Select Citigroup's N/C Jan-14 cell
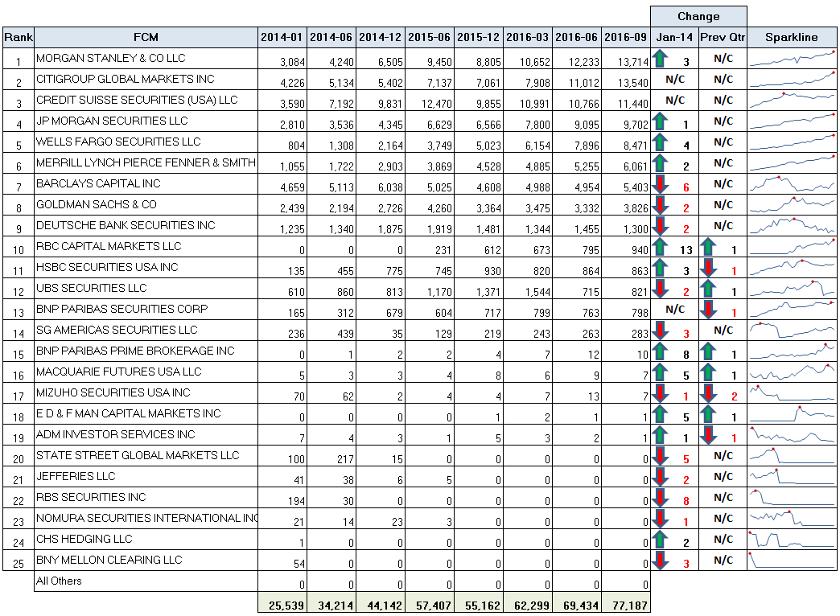This screenshot has height=616, width=840. coord(674,80)
